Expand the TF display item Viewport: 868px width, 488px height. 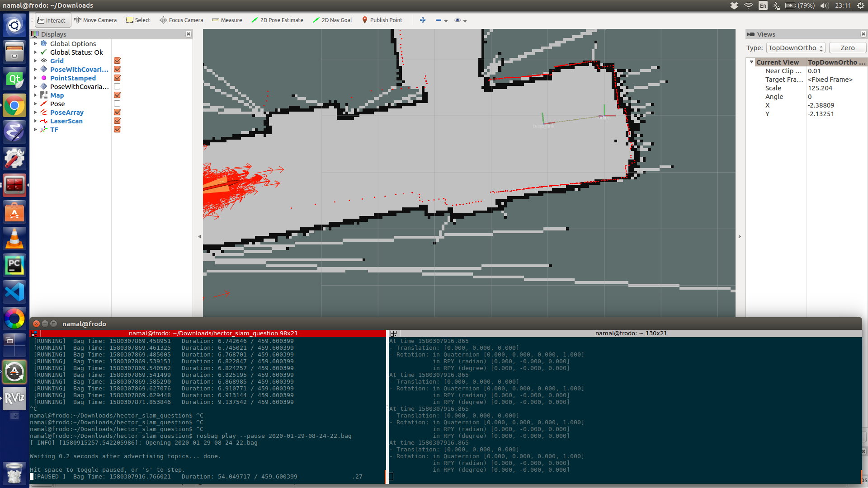pyautogui.click(x=35, y=130)
